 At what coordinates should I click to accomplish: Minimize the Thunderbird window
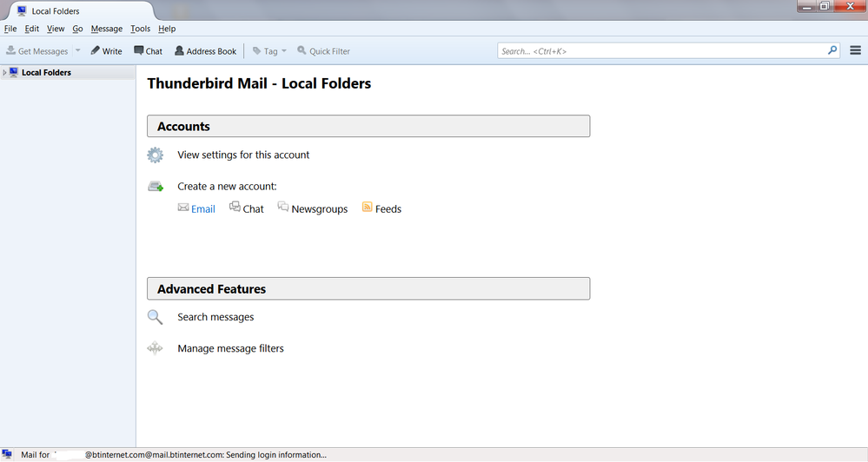[807, 6]
